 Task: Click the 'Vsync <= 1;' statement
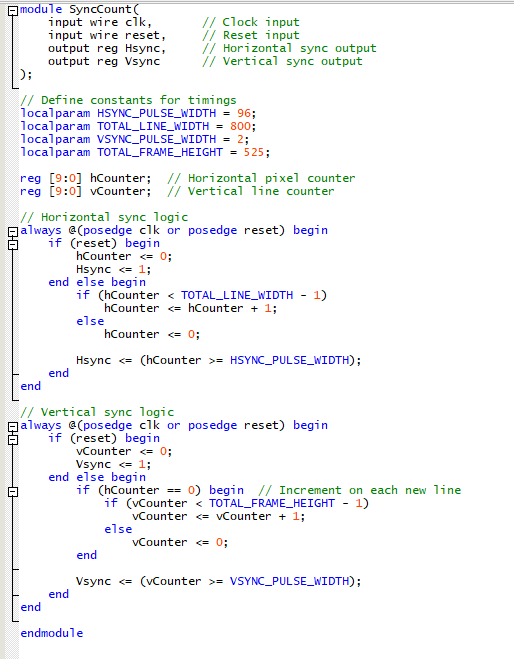113,464
